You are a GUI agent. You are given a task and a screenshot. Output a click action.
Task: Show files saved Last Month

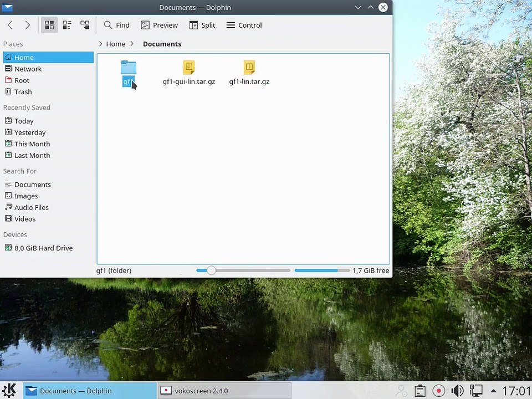(x=48, y=155)
